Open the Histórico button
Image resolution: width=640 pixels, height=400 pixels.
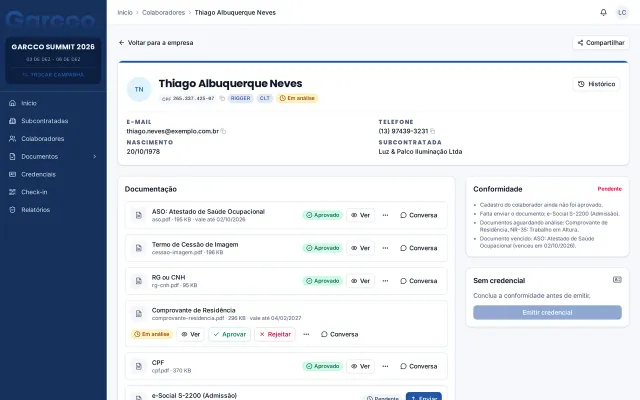[x=596, y=84]
